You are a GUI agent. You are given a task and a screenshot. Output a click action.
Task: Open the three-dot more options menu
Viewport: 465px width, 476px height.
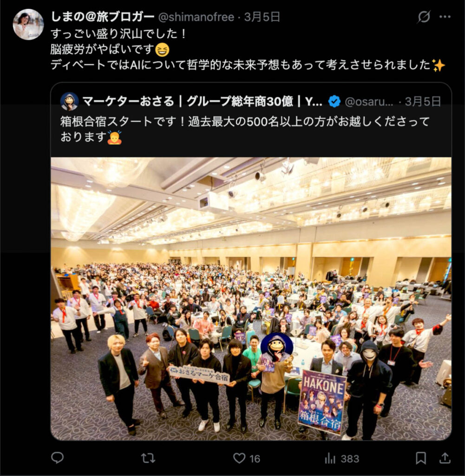[x=445, y=17]
